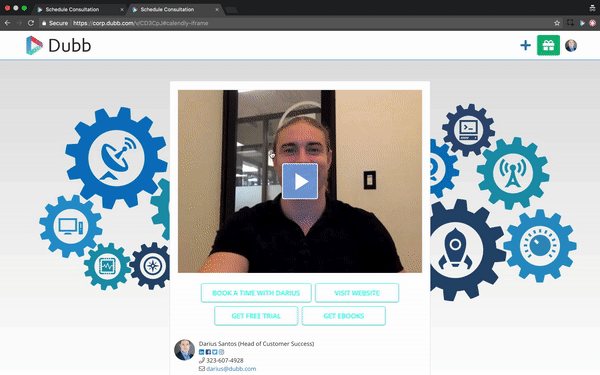The height and width of the screenshot is (375, 600).
Task: Open Darius's Instagram profile icon
Action: click(x=221, y=352)
